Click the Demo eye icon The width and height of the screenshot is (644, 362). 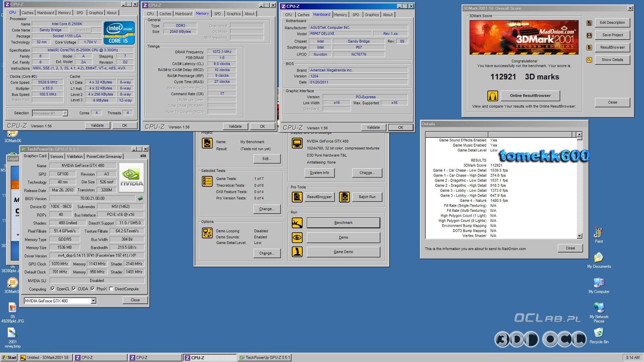(x=297, y=237)
